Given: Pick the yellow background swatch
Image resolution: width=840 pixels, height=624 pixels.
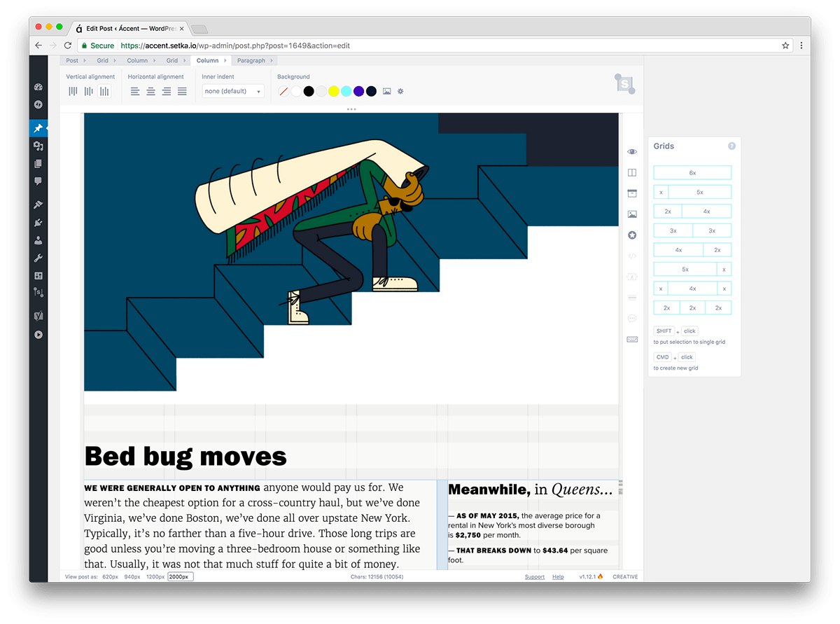Looking at the screenshot, I should [334, 91].
